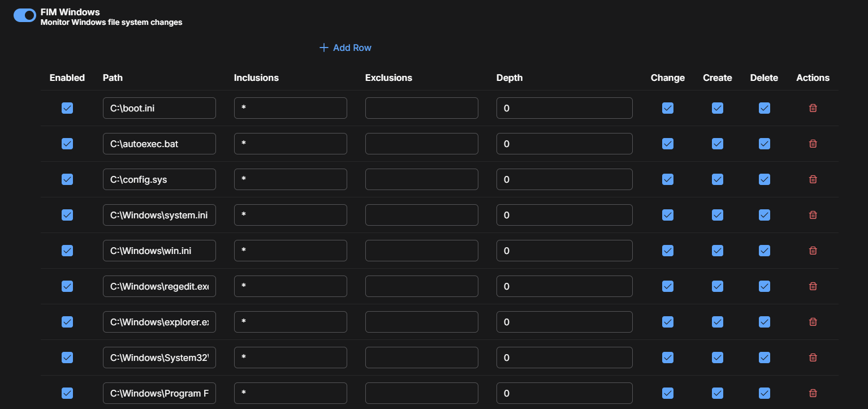This screenshot has width=868, height=409.
Task: Disable Create monitoring for C:\config.sys
Action: pos(717,179)
